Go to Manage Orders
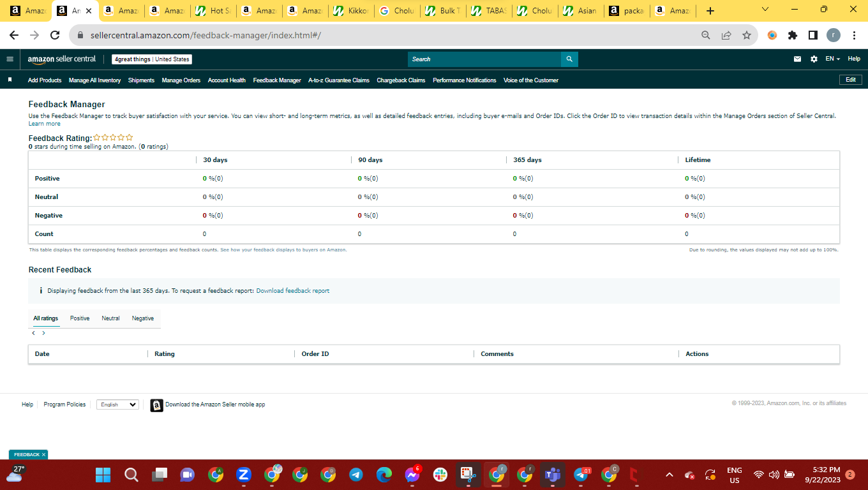 pos(181,80)
